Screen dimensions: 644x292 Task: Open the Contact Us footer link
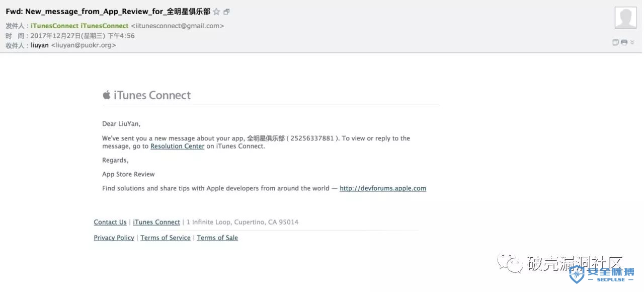110,222
